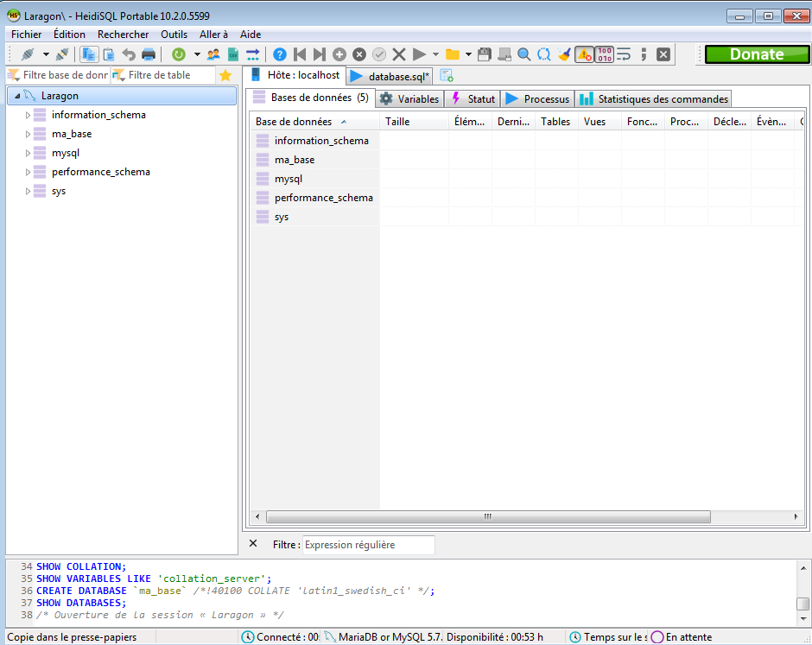Open the Variables tab
The image size is (812, 645).
click(x=409, y=99)
